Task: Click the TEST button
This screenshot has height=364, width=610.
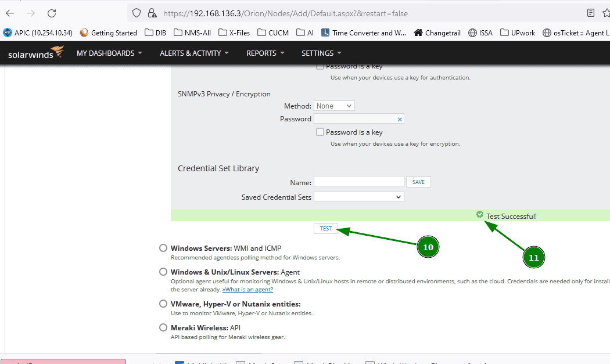Action: [325, 228]
